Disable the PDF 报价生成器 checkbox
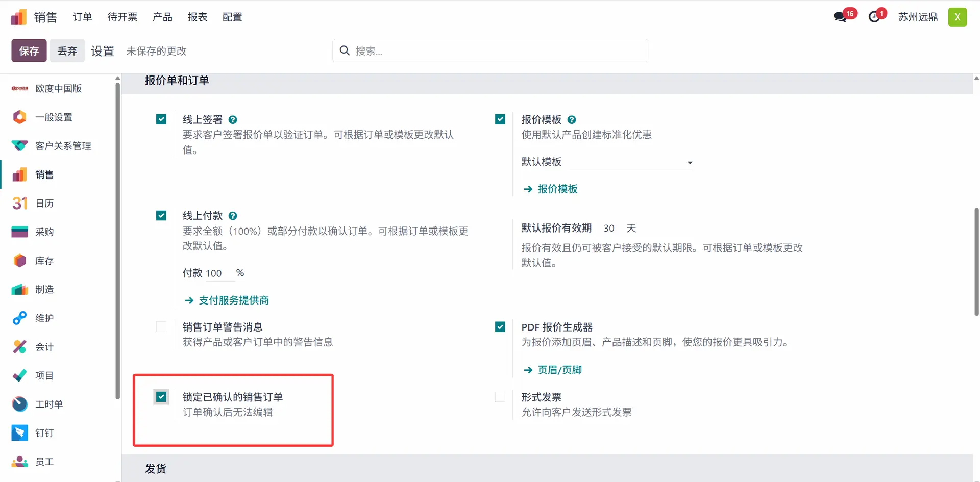Screen dimensions: 980x482 point(500,327)
